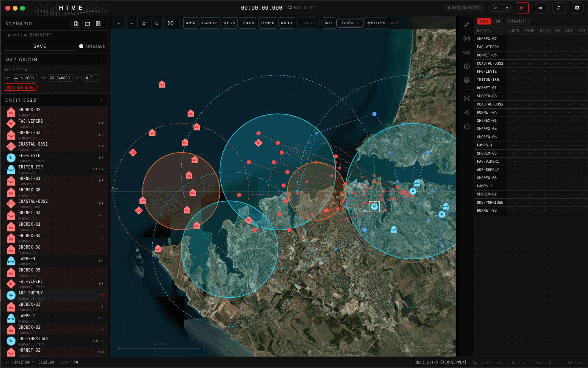The width and height of the screenshot is (588, 368).
Task: Edit the Alt origin field
Action: [92, 78]
